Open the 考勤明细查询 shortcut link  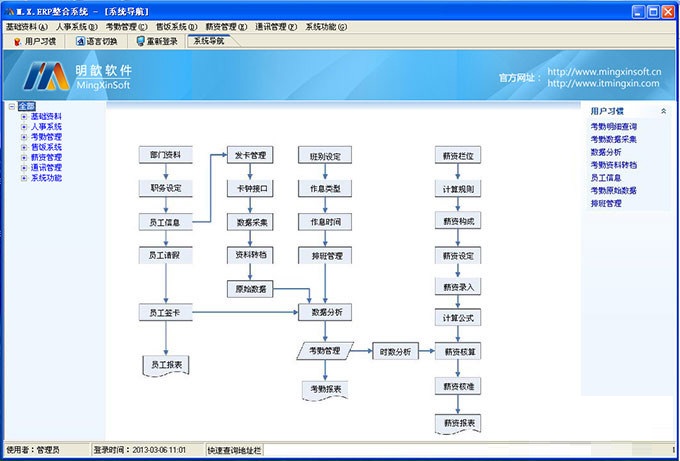(x=613, y=127)
